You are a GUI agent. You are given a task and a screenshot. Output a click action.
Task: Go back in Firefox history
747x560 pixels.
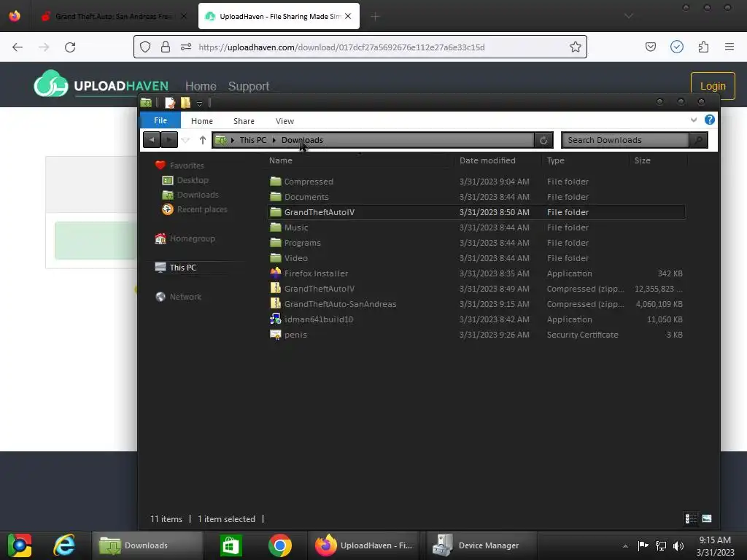18,47
